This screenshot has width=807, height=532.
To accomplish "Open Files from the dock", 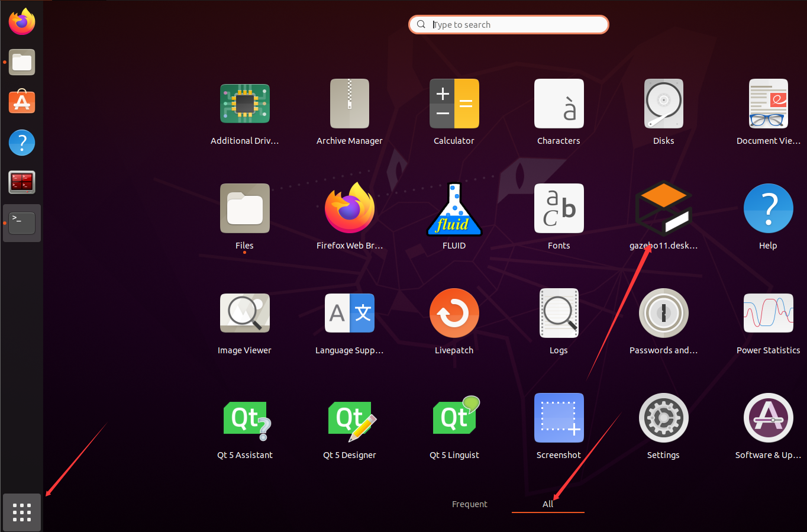I will (22, 62).
